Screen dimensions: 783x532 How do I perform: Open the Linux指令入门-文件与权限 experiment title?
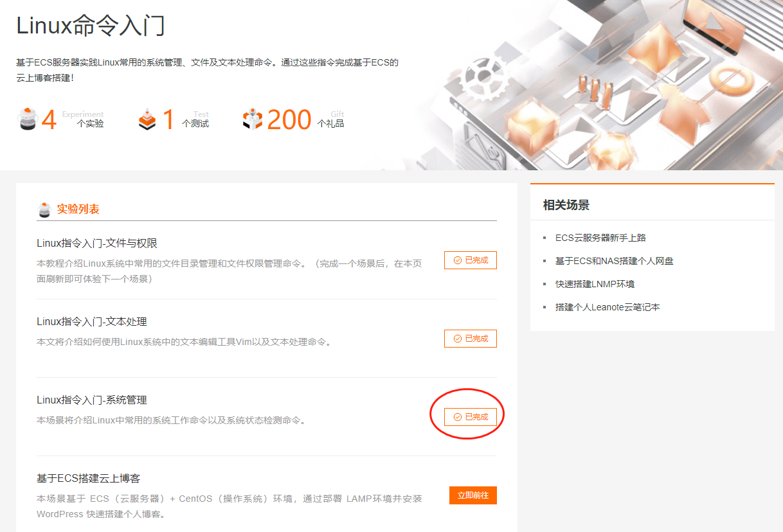[97, 243]
